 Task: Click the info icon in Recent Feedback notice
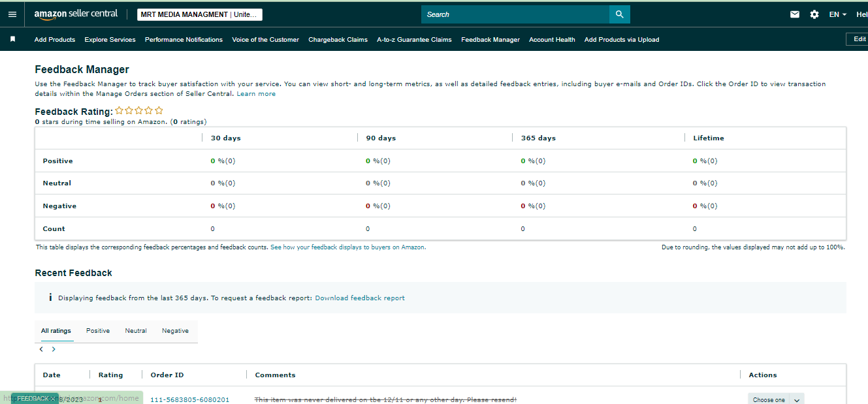click(x=50, y=298)
